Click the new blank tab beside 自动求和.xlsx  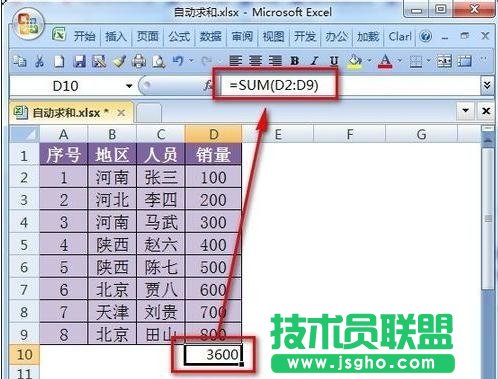click(x=149, y=113)
